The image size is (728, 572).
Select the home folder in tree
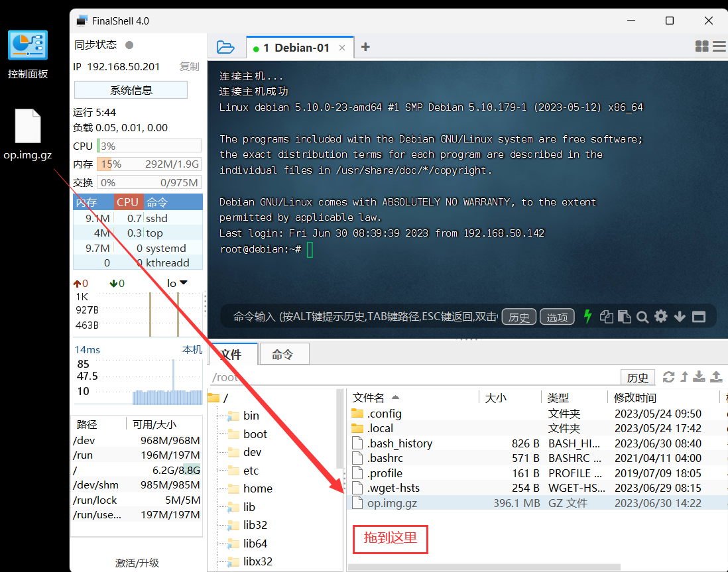point(250,488)
